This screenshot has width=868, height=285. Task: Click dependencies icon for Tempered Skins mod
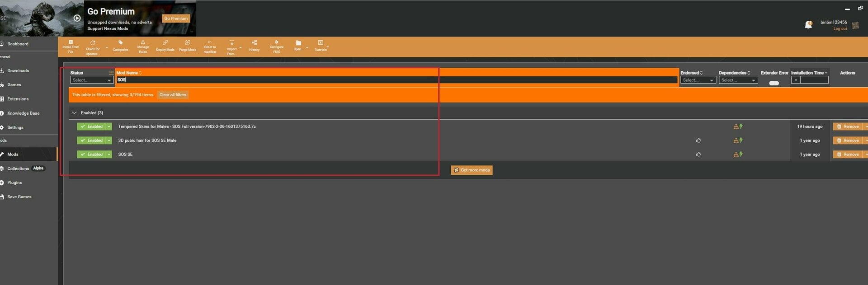click(x=738, y=126)
